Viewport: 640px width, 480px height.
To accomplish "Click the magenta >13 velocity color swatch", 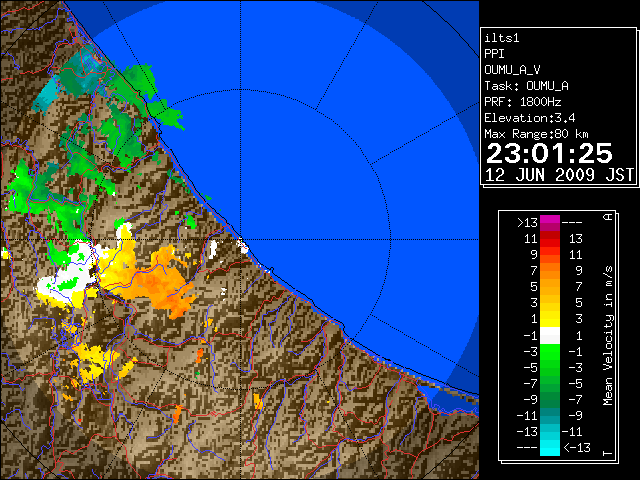I will click(550, 222).
